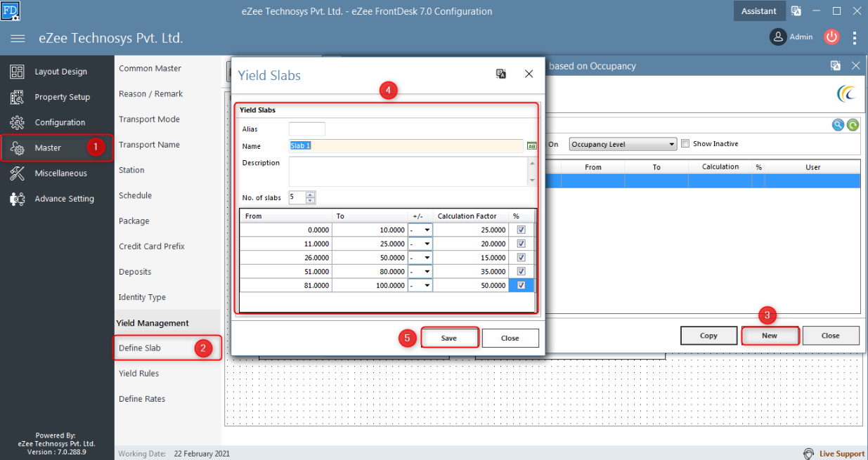The width and height of the screenshot is (868, 460).
Task: Click the Live Support link
Action: [x=842, y=454]
